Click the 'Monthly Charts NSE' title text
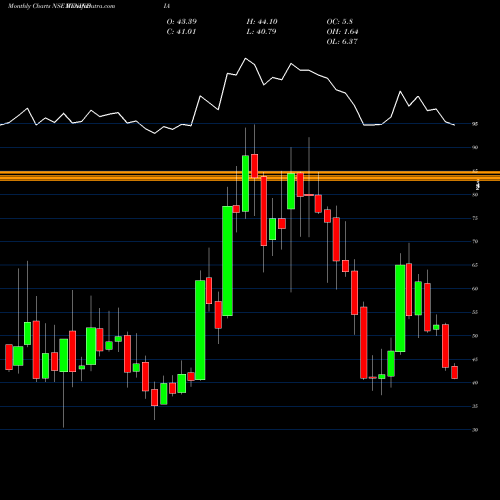The width and height of the screenshot is (500, 500). 37,6
